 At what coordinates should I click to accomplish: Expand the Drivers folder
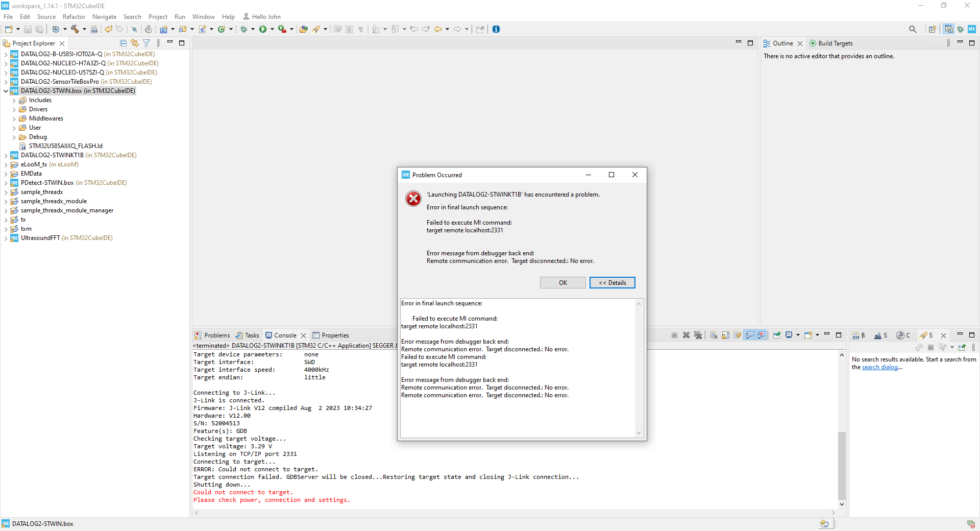pyautogui.click(x=14, y=109)
